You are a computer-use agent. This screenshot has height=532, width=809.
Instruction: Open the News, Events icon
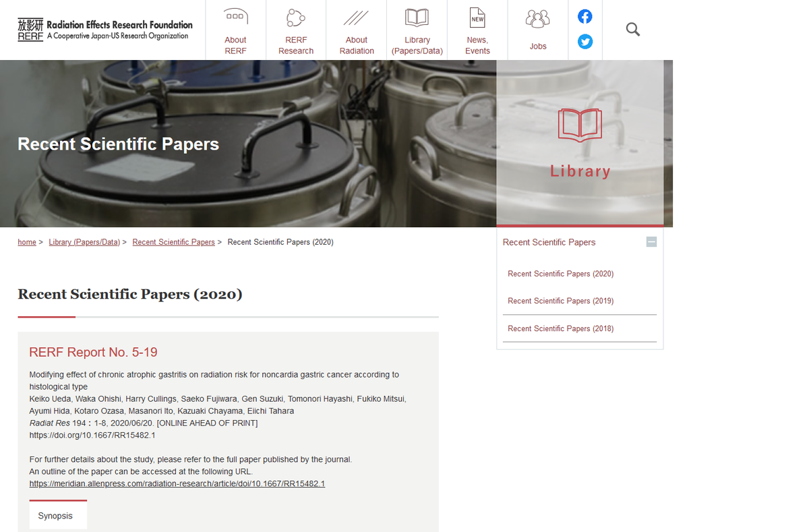pyautogui.click(x=477, y=18)
